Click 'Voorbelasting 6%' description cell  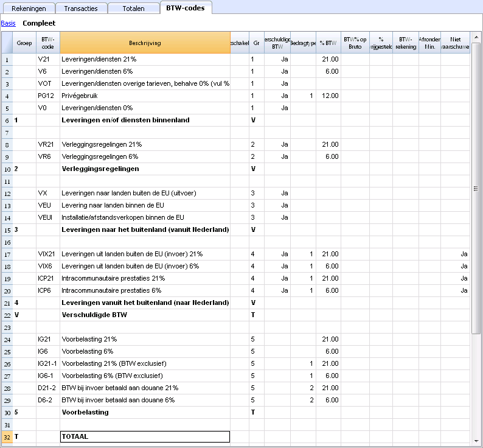point(145,351)
